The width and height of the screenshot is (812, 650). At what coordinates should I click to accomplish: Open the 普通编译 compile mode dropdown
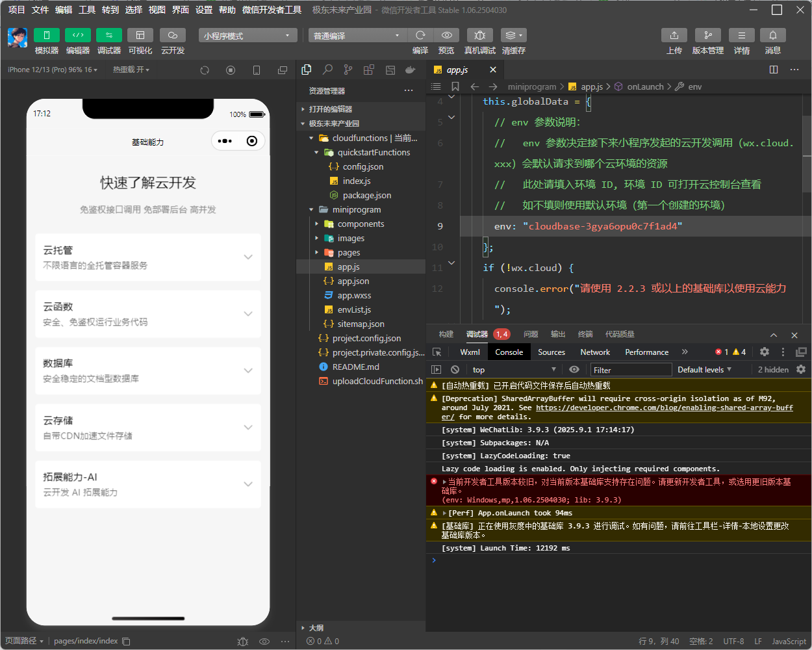point(357,36)
